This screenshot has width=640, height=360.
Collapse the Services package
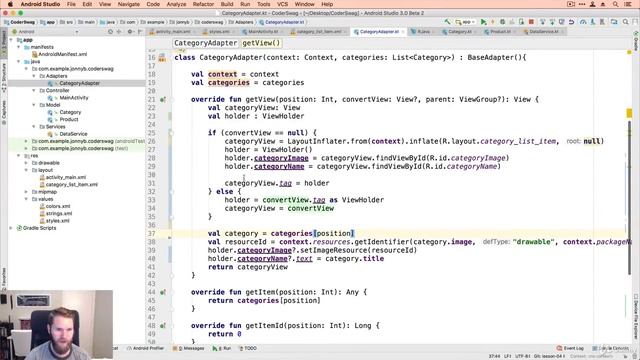point(34,127)
